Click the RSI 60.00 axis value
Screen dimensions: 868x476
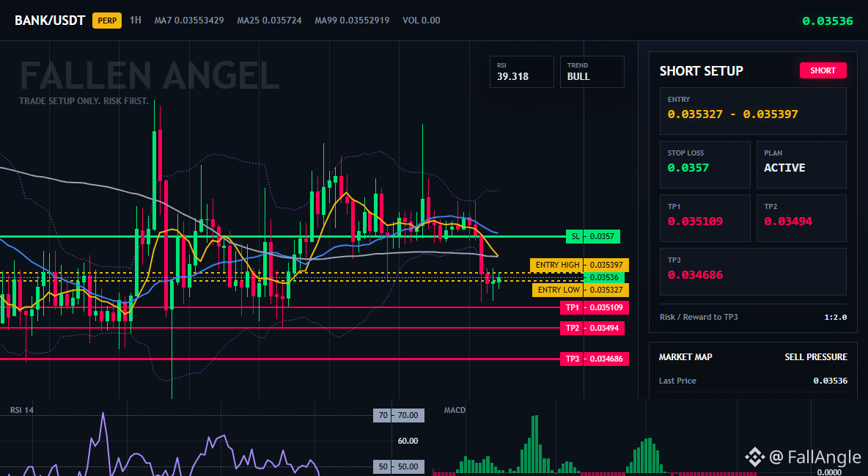(408, 441)
